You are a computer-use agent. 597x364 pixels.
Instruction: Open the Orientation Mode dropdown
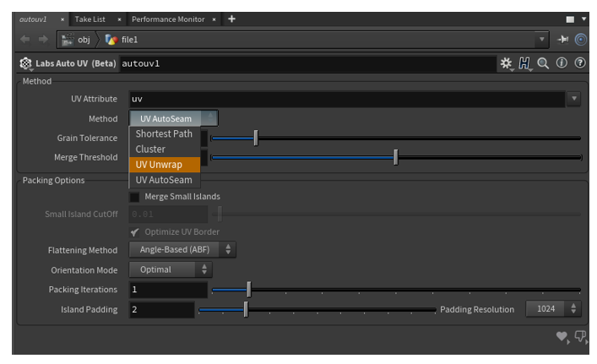[x=171, y=269]
